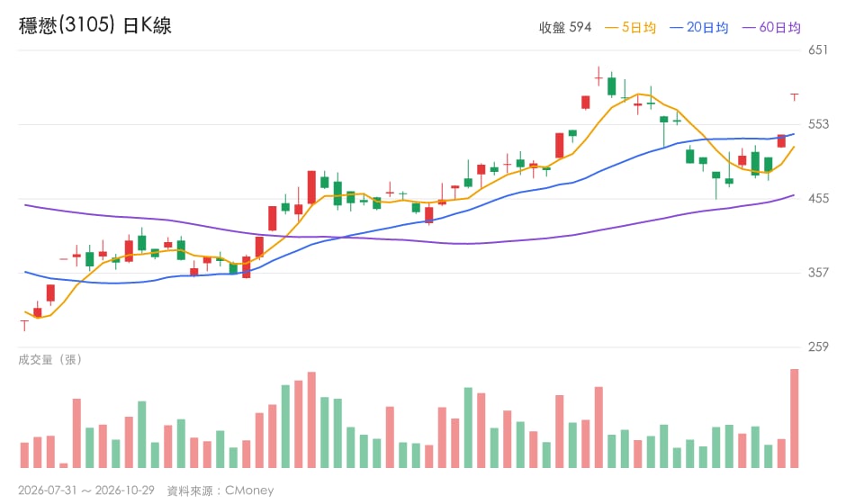Click the 20日均 legend entry
The height and width of the screenshot is (504, 864).
coord(698,28)
